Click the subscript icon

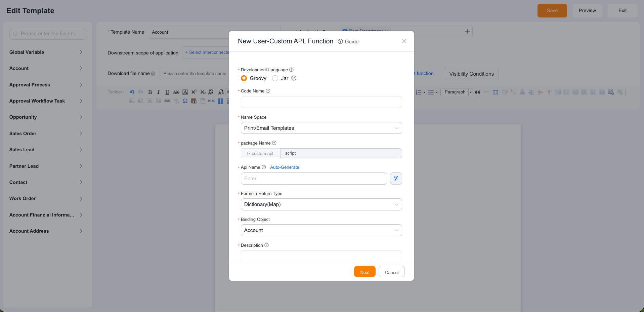point(203,92)
